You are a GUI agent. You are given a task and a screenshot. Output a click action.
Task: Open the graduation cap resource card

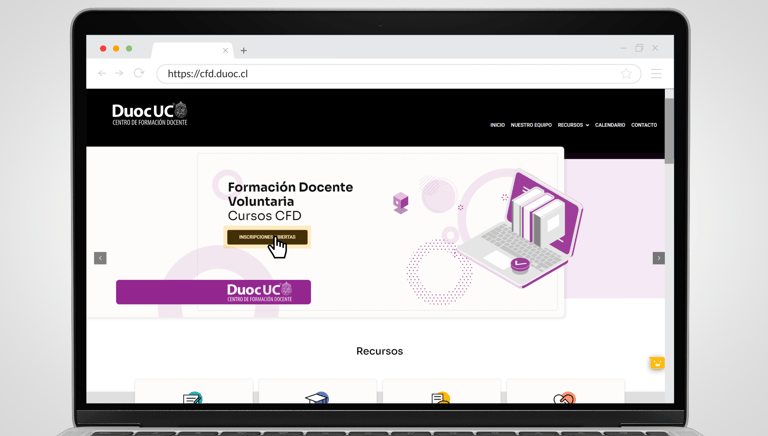pyautogui.click(x=317, y=391)
